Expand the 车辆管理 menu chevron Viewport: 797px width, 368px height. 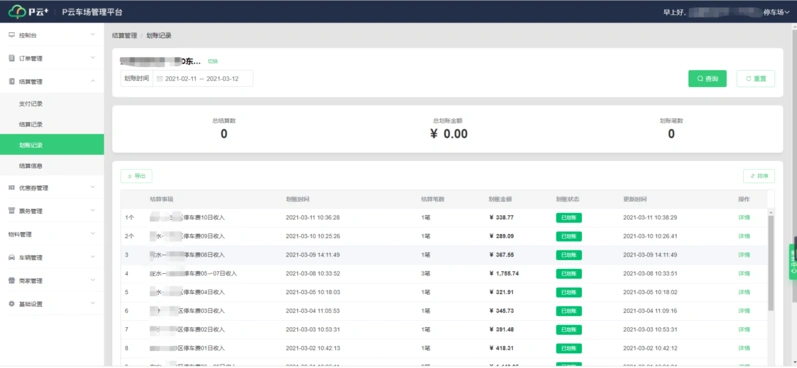(93, 257)
